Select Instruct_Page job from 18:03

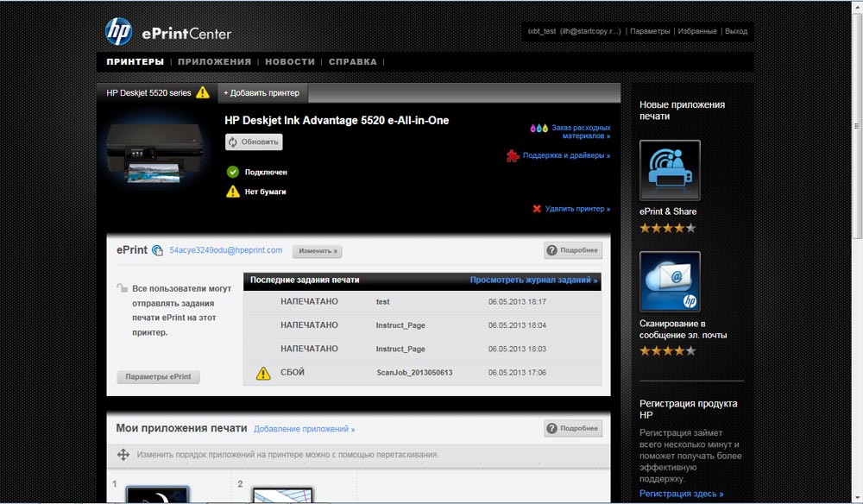click(422, 350)
